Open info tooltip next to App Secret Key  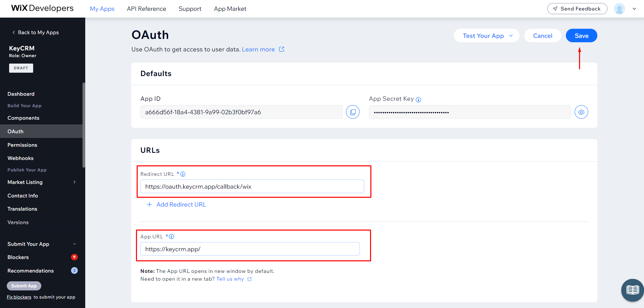[x=418, y=99]
